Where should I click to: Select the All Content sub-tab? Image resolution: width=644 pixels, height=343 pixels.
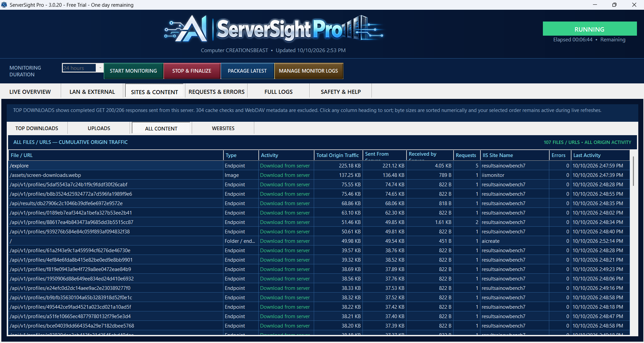click(161, 128)
